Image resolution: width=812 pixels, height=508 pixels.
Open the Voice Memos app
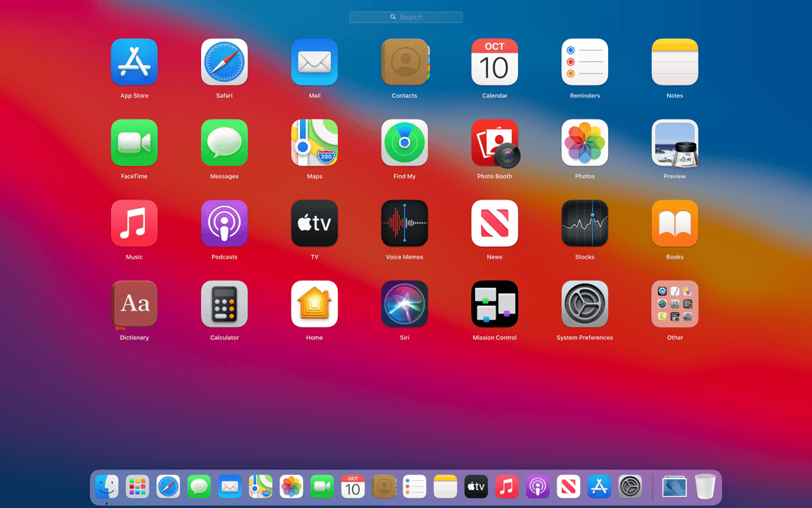(404, 224)
